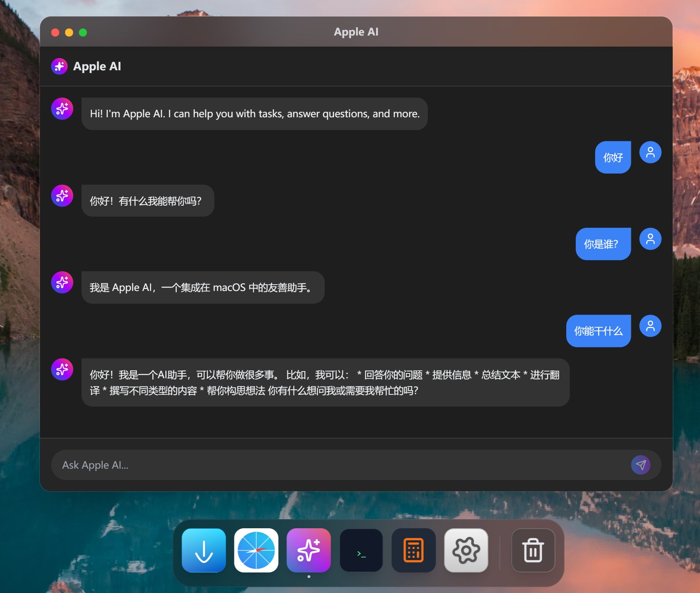Click the "我是 Apple AI" reply message

(203, 287)
